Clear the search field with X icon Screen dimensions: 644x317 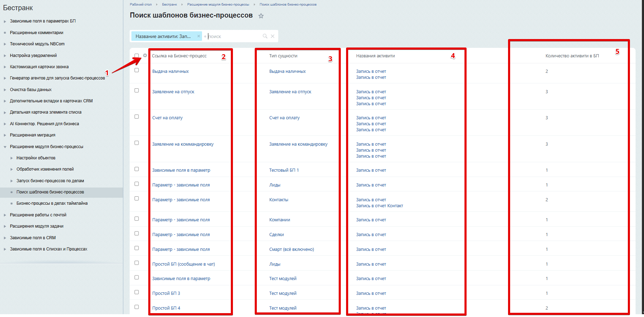[x=273, y=36]
